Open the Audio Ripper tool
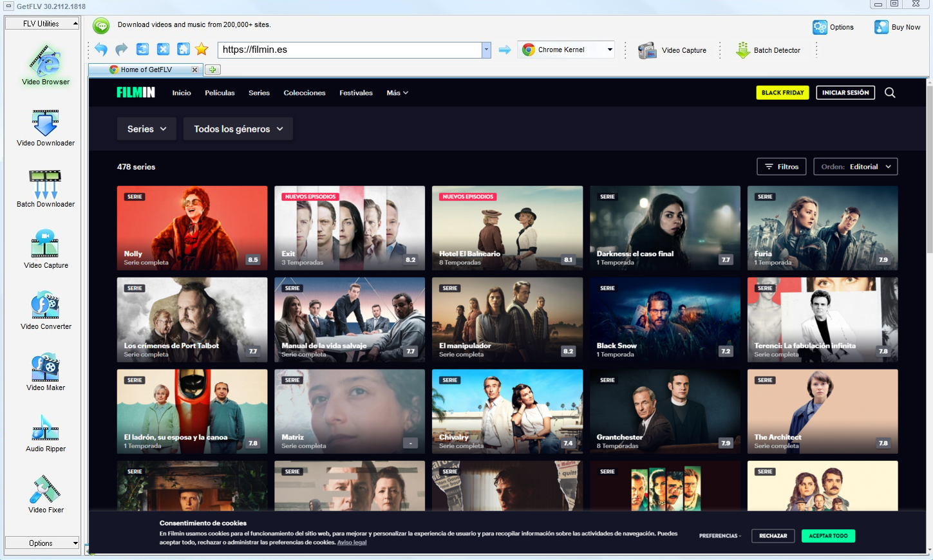Screen dimensions: 933x560 (x=46, y=433)
